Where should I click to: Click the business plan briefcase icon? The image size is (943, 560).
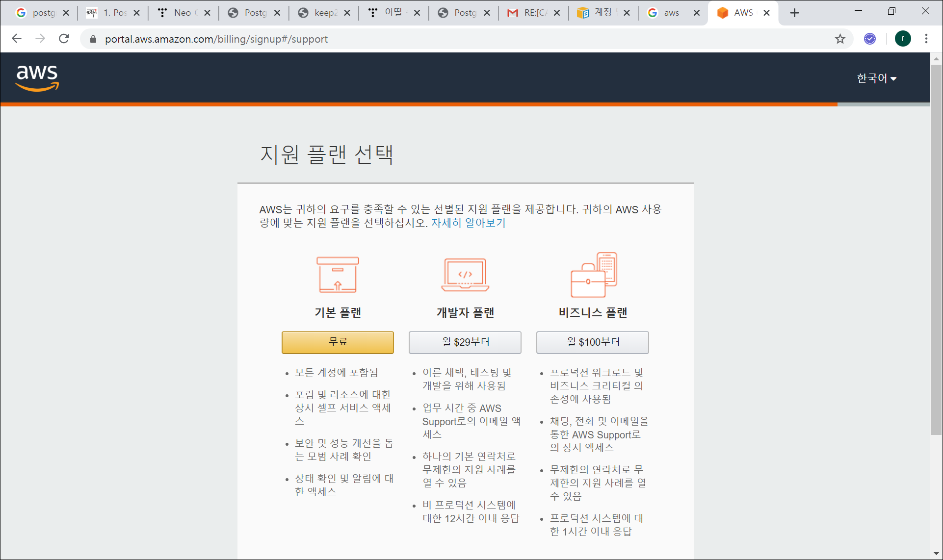pos(594,275)
